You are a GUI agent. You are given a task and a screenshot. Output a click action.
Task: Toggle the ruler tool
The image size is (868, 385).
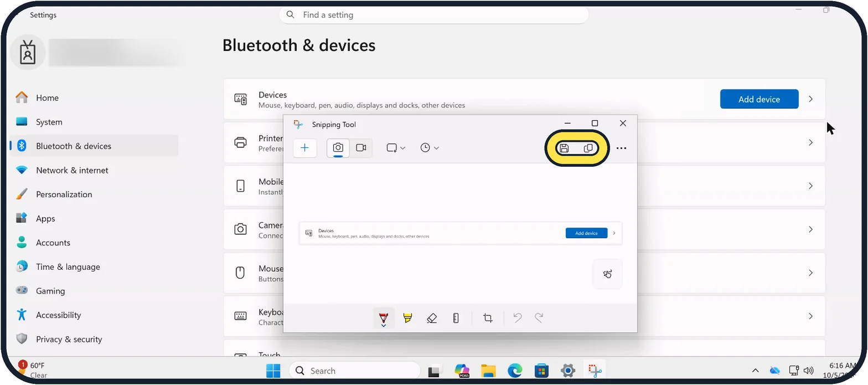click(456, 318)
